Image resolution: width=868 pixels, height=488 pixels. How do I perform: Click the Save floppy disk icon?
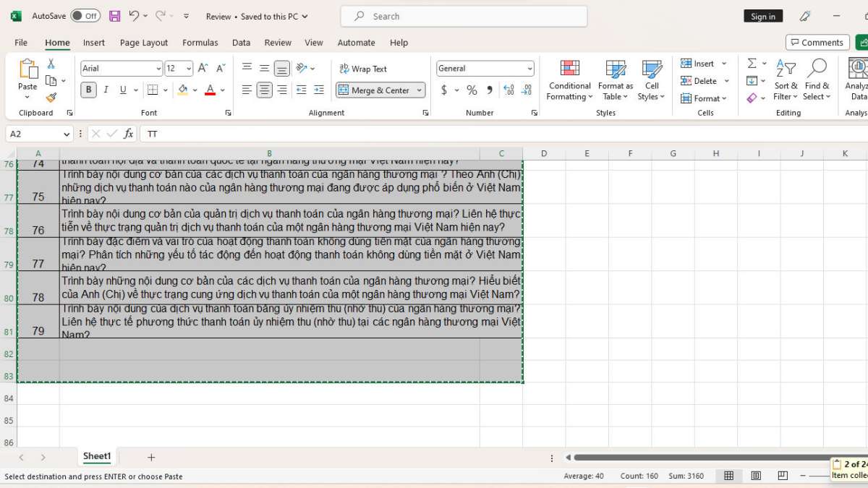point(114,16)
